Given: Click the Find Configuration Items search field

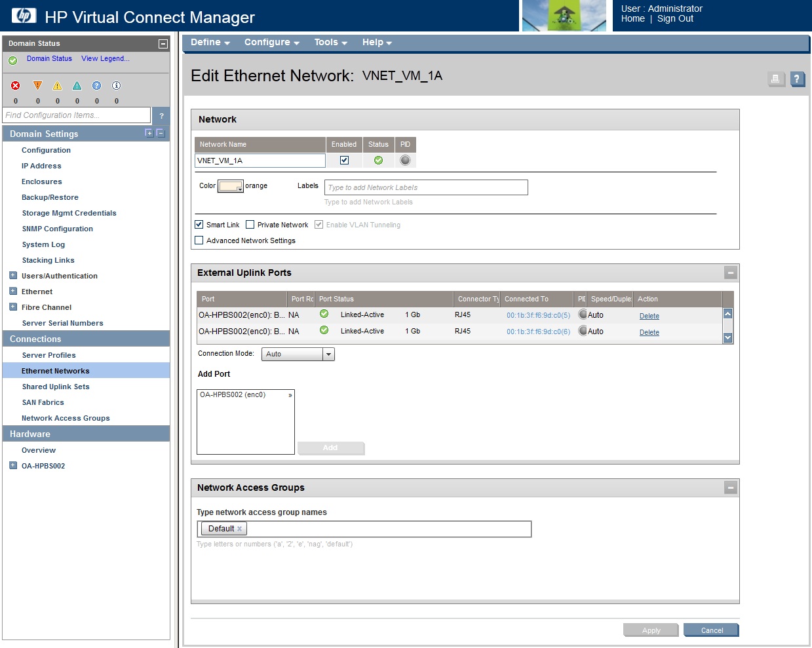Looking at the screenshot, I should tap(77, 115).
